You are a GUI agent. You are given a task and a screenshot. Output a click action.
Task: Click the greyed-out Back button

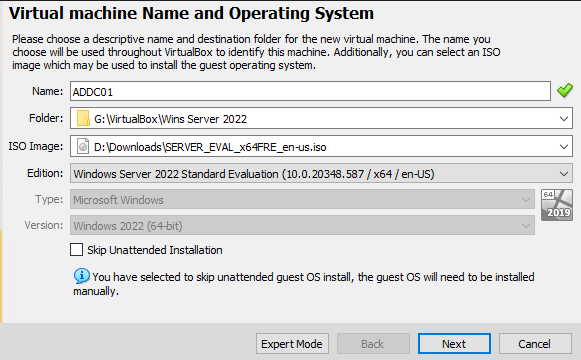(373, 344)
